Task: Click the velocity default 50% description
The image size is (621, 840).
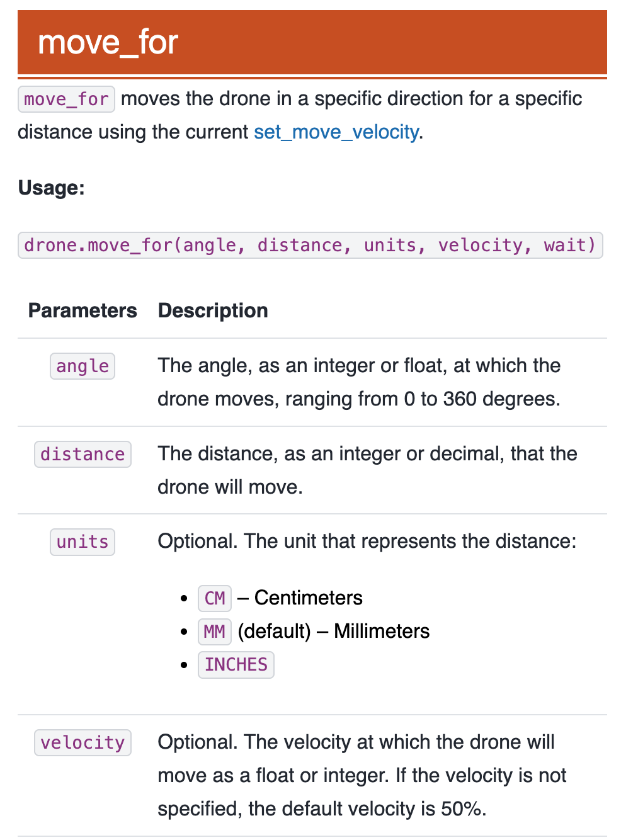Action: (x=362, y=775)
